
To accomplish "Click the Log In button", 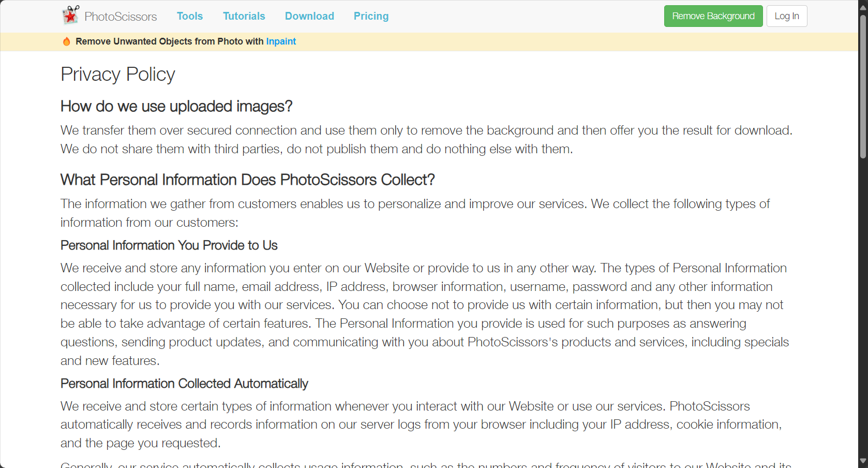I will click(787, 16).
